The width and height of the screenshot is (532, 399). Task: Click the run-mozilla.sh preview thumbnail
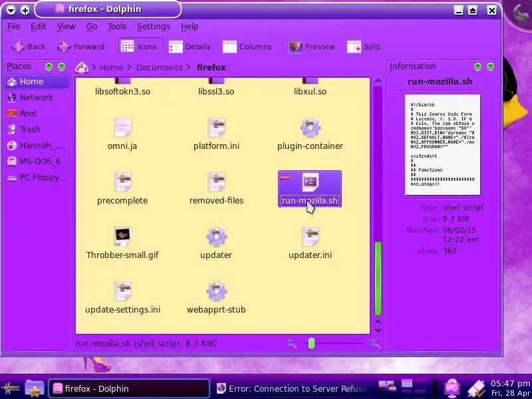coord(442,145)
